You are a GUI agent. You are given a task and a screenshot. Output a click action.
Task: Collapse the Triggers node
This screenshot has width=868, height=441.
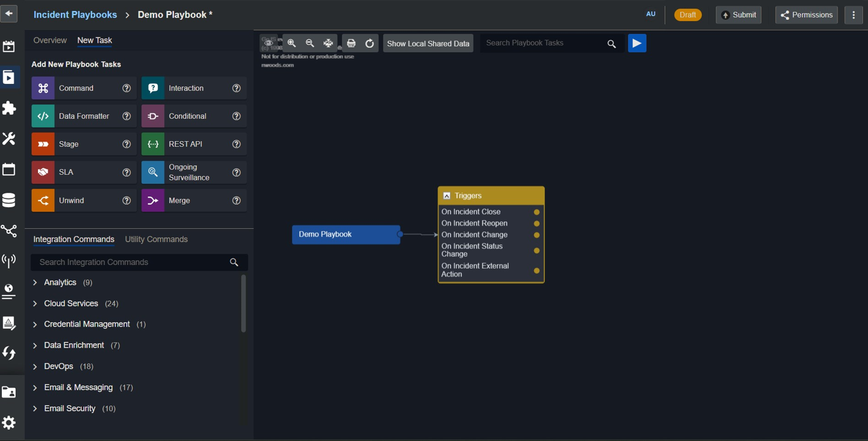pyautogui.click(x=446, y=196)
